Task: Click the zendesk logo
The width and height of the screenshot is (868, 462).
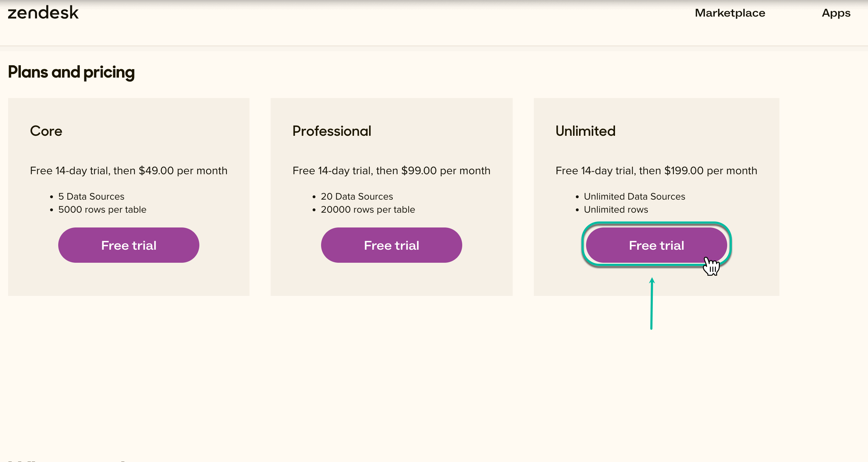Action: pyautogui.click(x=43, y=12)
